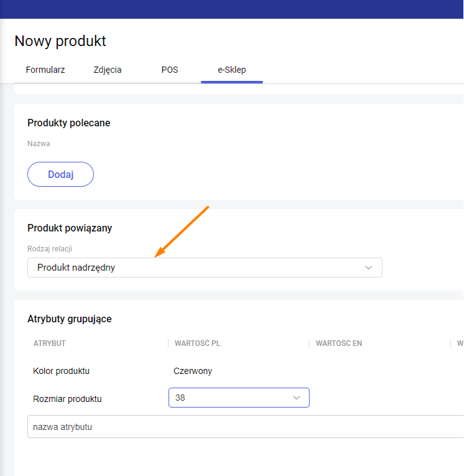Click the ATRYBUT column header
Image resolution: width=464 pixels, height=476 pixels.
click(50, 343)
